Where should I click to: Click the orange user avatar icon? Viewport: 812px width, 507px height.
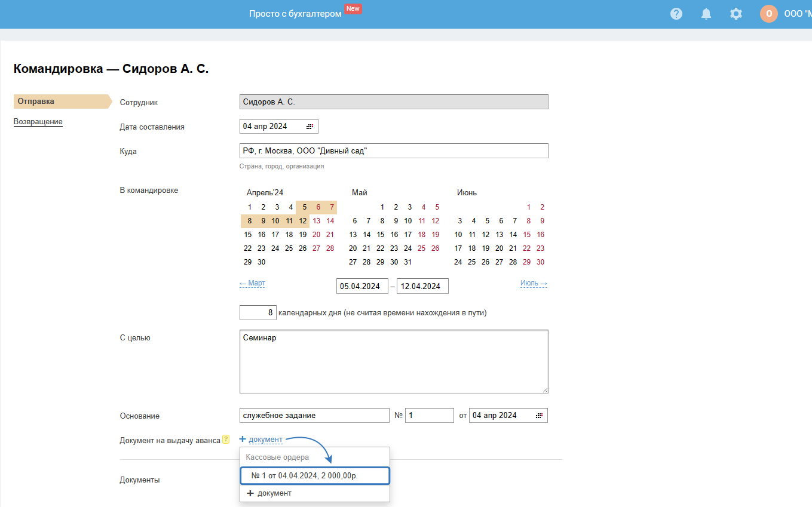coord(768,14)
